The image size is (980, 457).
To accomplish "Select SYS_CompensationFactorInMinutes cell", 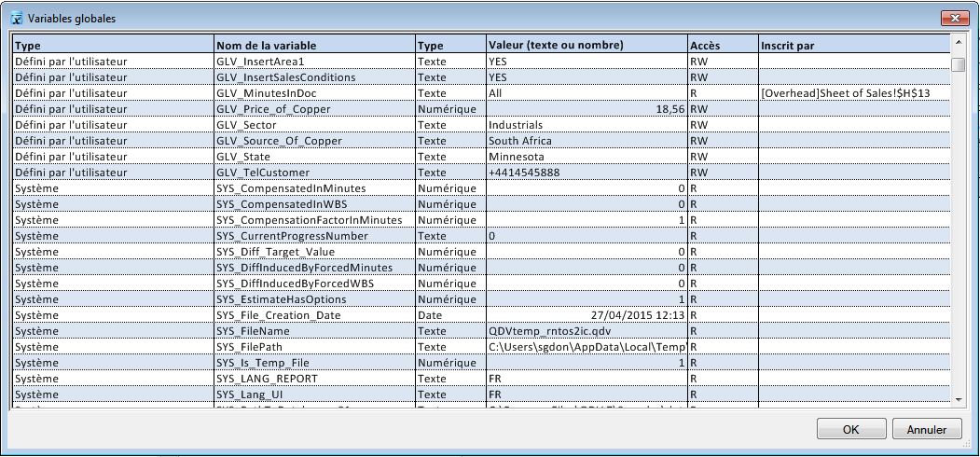I will click(x=315, y=220).
